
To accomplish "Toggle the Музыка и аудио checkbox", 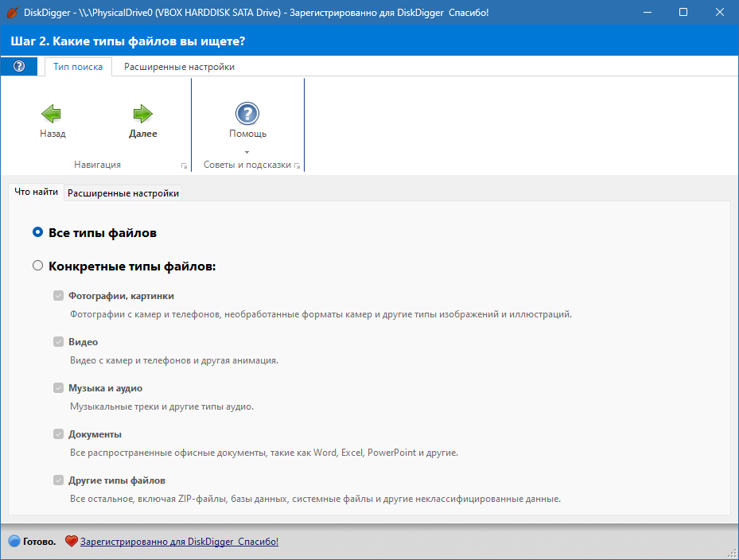I will [58, 388].
